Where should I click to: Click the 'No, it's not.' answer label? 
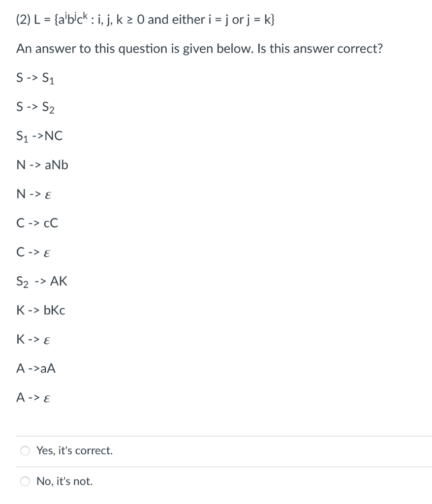tap(64, 482)
